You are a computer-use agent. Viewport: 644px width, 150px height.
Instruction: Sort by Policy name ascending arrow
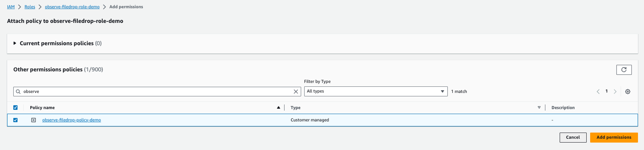tap(279, 108)
